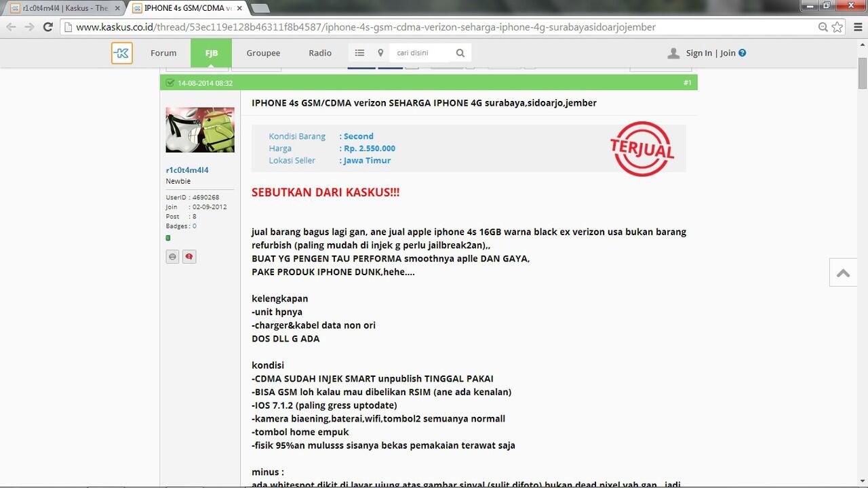Report user with red exclamation icon
868x488 pixels.
click(189, 257)
